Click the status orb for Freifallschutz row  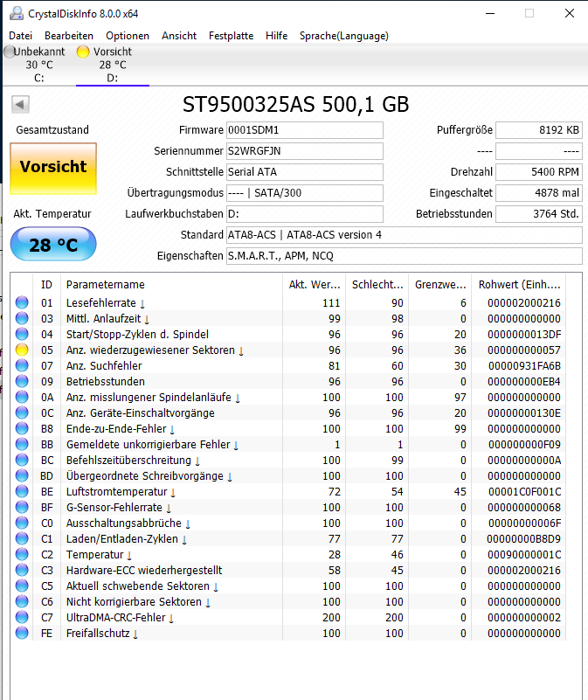pos(22,633)
